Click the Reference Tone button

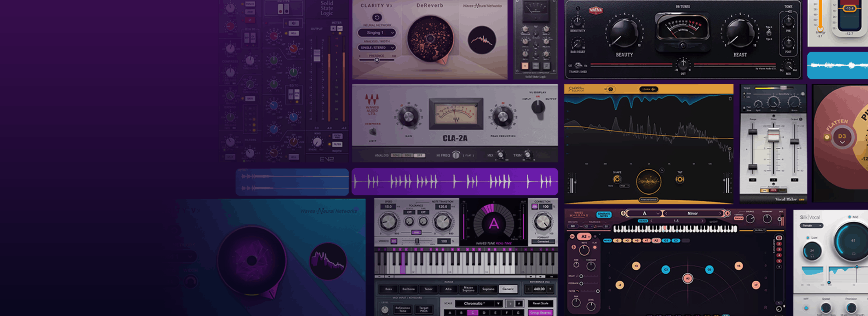tap(402, 309)
